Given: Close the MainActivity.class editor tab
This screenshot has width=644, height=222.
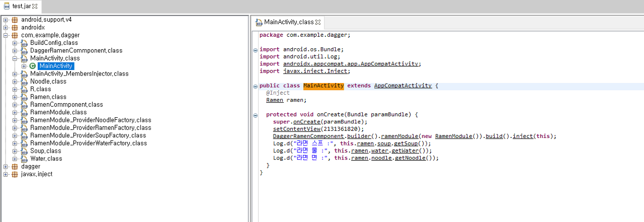Looking at the screenshot, I should click(318, 22).
